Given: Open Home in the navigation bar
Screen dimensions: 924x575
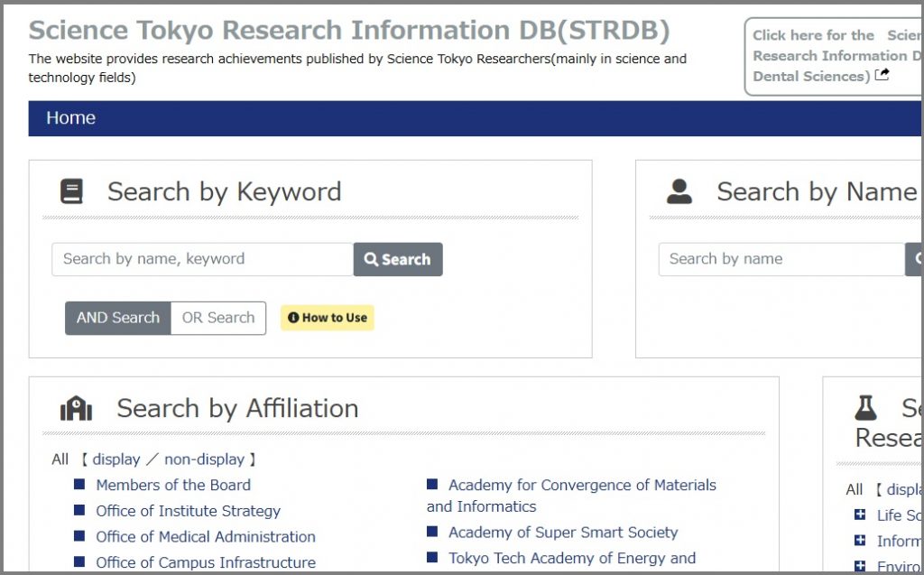Looking at the screenshot, I should [70, 118].
